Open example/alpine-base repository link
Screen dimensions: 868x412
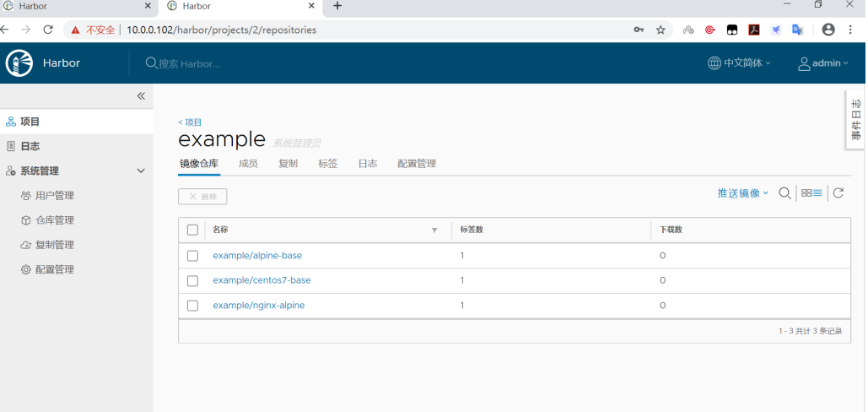click(x=257, y=256)
